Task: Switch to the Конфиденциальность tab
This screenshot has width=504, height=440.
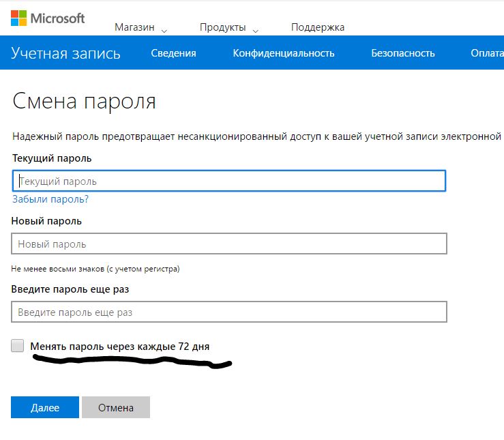Action: pyautogui.click(x=284, y=53)
